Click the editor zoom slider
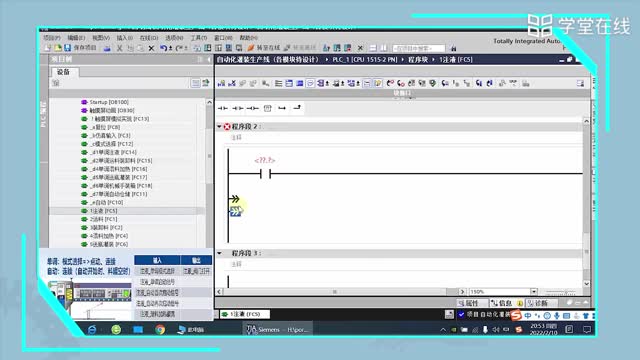Screen dimensions: 640x360 [561, 292]
